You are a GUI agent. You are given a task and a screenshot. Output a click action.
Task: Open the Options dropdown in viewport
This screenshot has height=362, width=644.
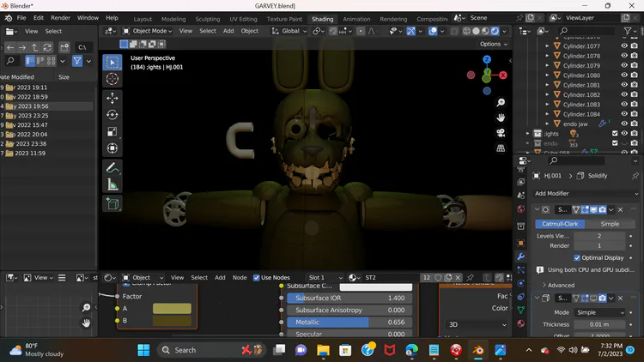click(494, 44)
